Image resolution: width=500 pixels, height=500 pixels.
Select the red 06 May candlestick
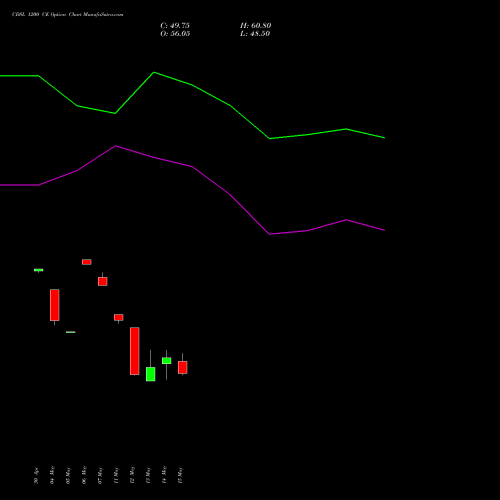click(x=87, y=262)
